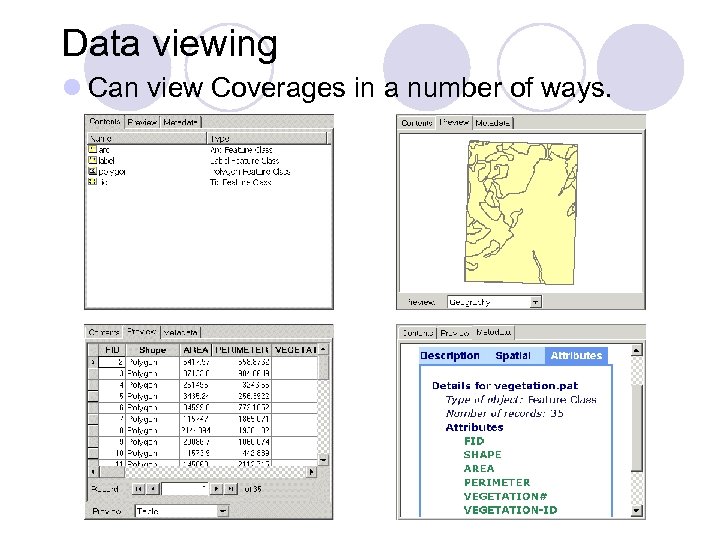720x540 pixels.
Task: Click the Type column header
Action: pyautogui.click(x=267, y=138)
